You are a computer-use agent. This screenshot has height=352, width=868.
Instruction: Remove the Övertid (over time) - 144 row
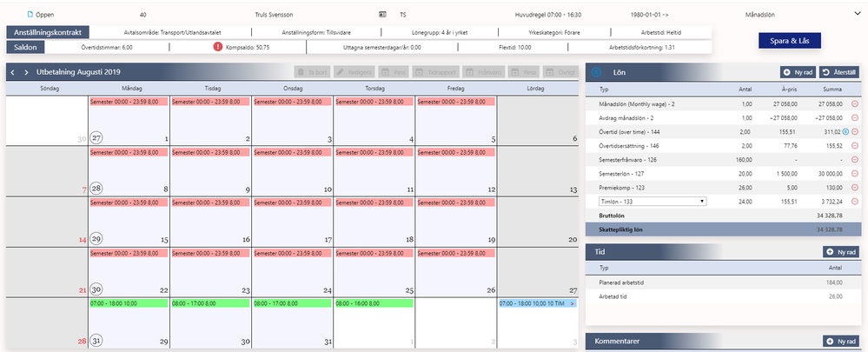854,132
